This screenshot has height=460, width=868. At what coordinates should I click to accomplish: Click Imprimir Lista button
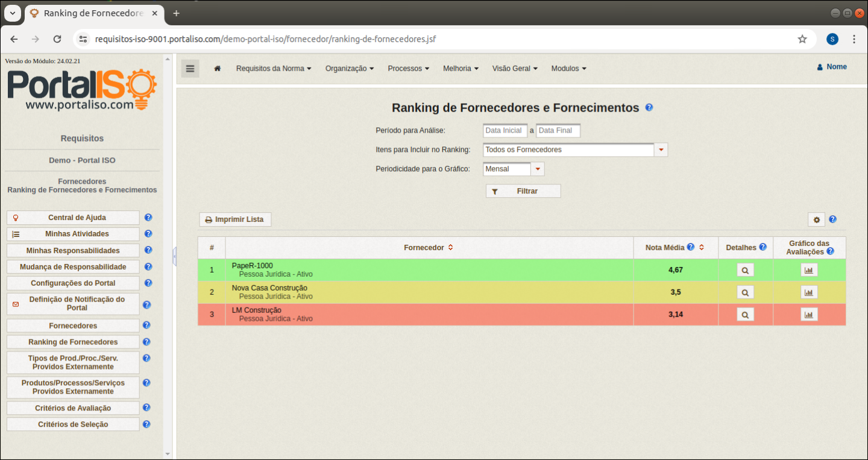[235, 219]
